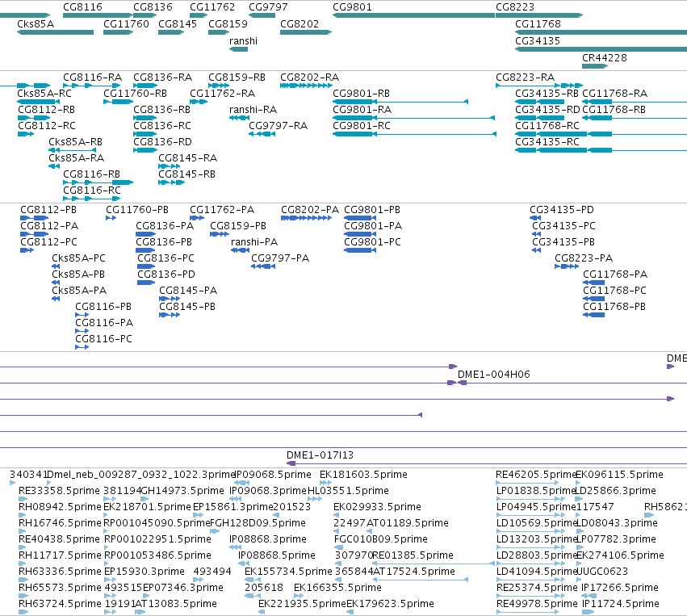This screenshot has height=616, width=687.
Task: Click EST EK029933.5prime
Action: pos(377,507)
